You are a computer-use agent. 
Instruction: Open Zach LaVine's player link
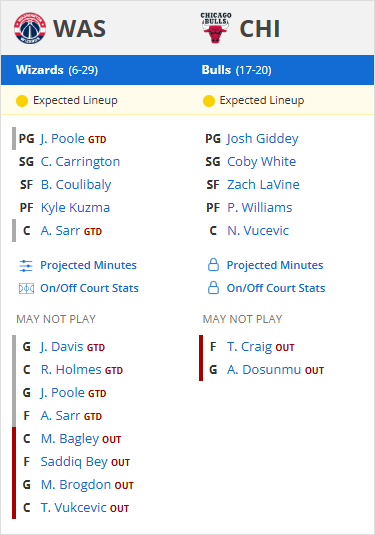tap(263, 185)
